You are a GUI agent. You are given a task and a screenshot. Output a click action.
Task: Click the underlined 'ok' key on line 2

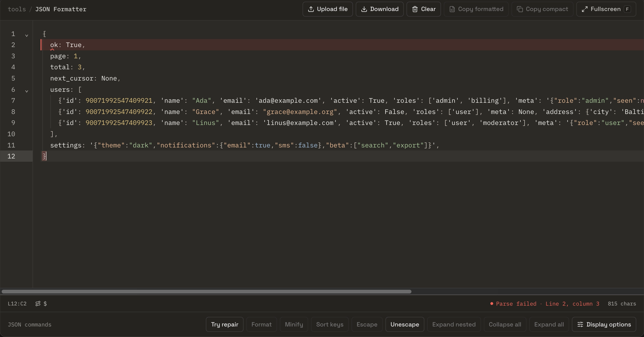click(54, 45)
